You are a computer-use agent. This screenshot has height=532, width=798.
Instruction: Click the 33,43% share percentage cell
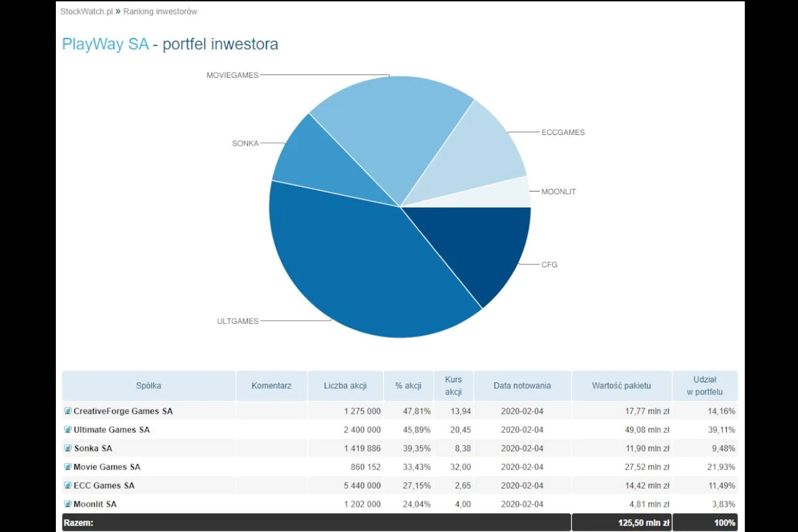pyautogui.click(x=408, y=467)
